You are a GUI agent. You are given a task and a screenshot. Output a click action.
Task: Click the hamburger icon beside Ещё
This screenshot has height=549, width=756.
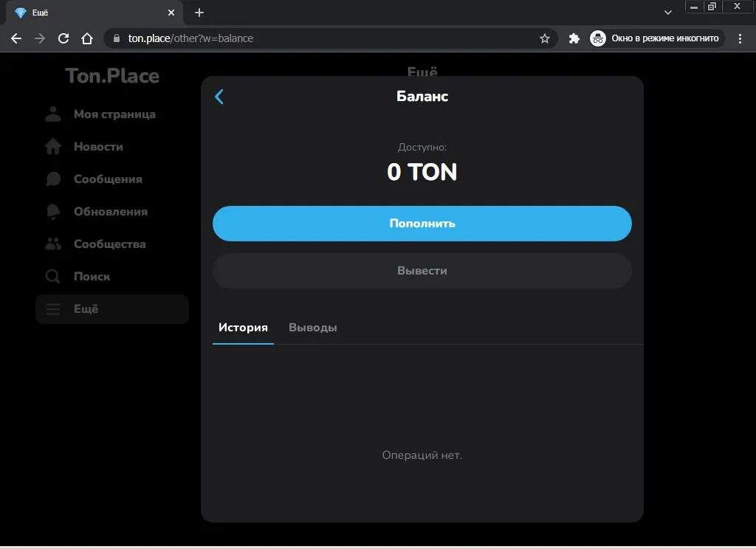(53, 309)
